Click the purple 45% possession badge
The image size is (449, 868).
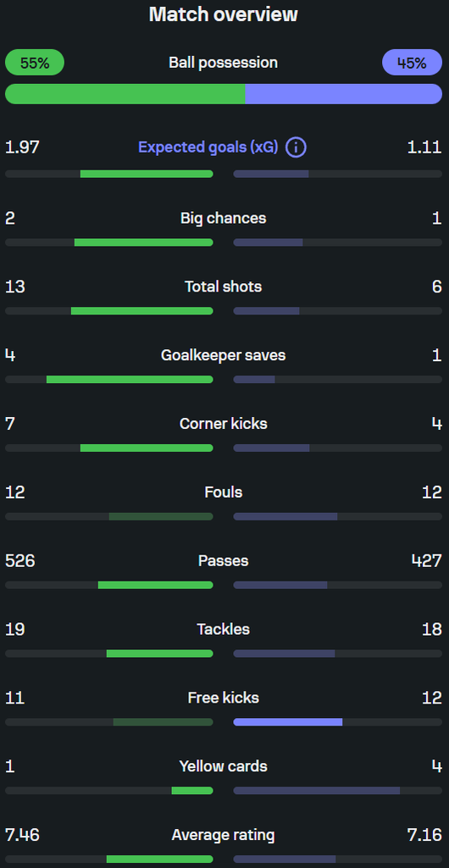point(412,63)
